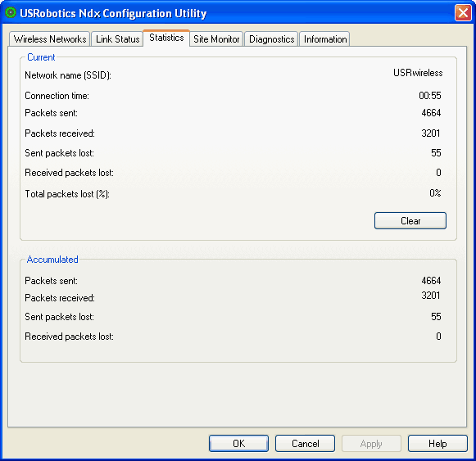Select the Current group label
The height and width of the screenshot is (461, 476).
point(41,57)
